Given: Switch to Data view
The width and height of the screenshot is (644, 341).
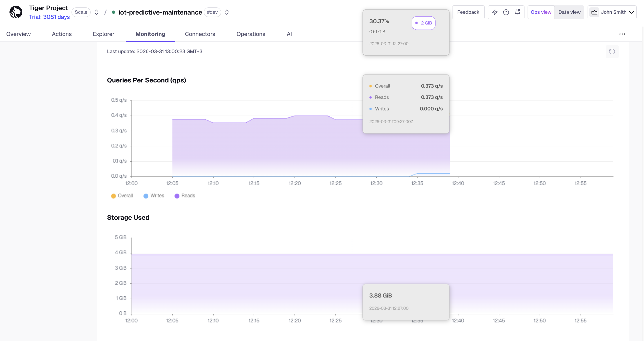Looking at the screenshot, I should [x=569, y=12].
